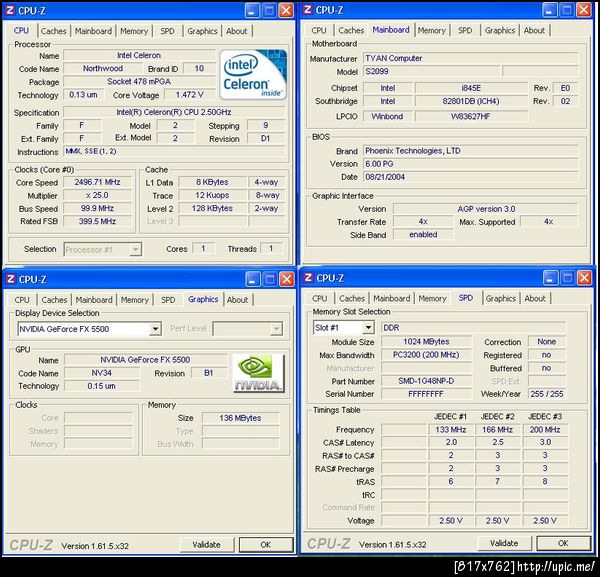
Task: Click OK button in SPD window
Action: pyautogui.click(x=563, y=543)
